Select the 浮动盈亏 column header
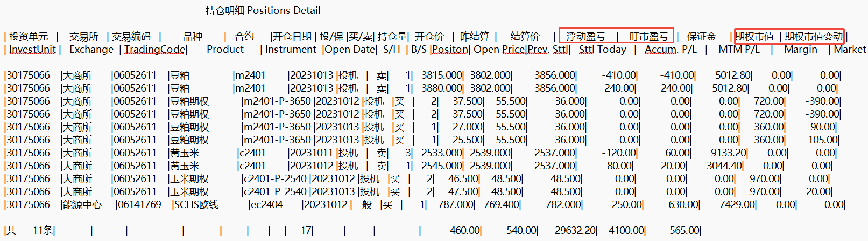 coord(585,37)
